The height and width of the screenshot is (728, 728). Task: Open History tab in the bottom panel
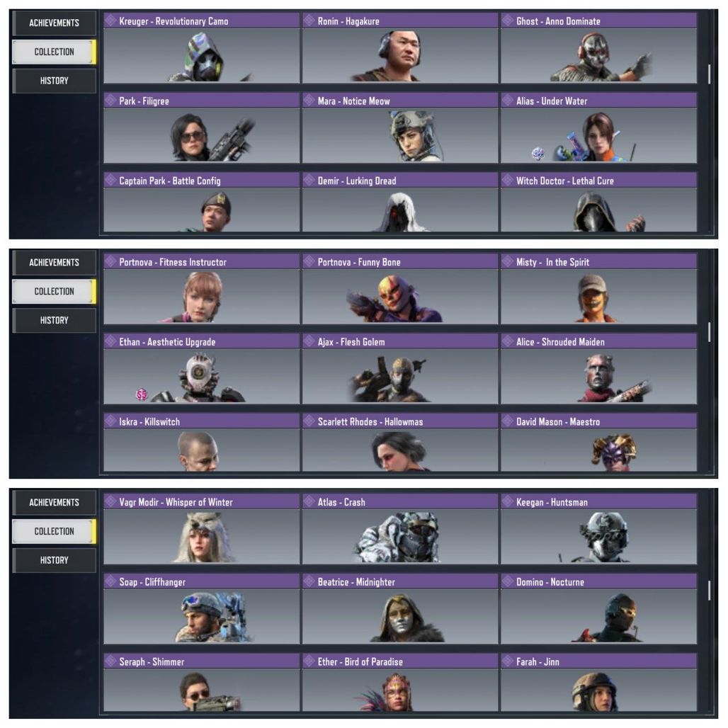pyautogui.click(x=54, y=560)
